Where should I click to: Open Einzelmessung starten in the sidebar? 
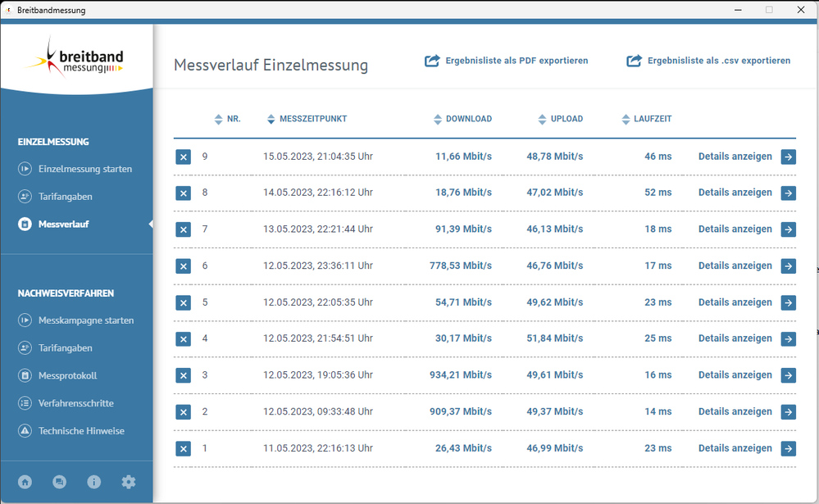(84, 169)
